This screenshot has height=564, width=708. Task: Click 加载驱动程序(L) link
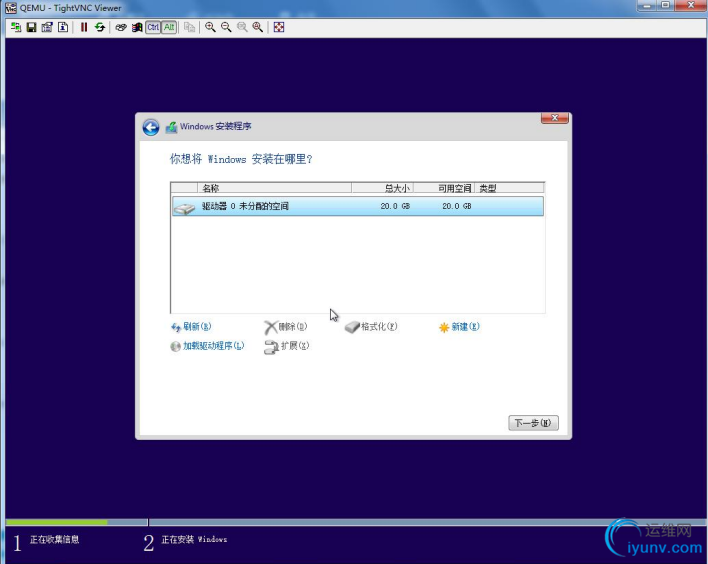tap(207, 346)
